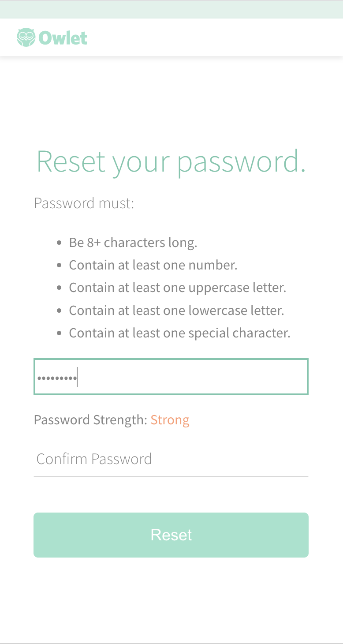Click the mint strip at the top of page
The image size is (343, 644).
171,9
